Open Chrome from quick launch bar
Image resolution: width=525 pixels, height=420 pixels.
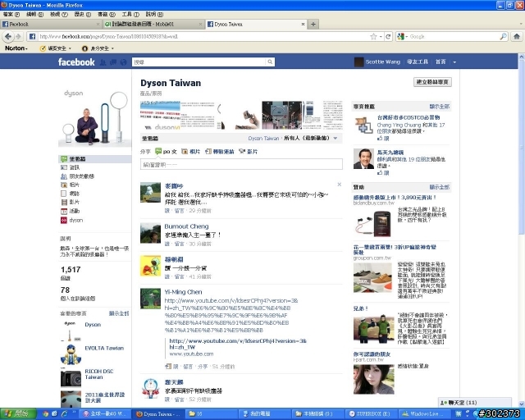[x=45, y=414]
